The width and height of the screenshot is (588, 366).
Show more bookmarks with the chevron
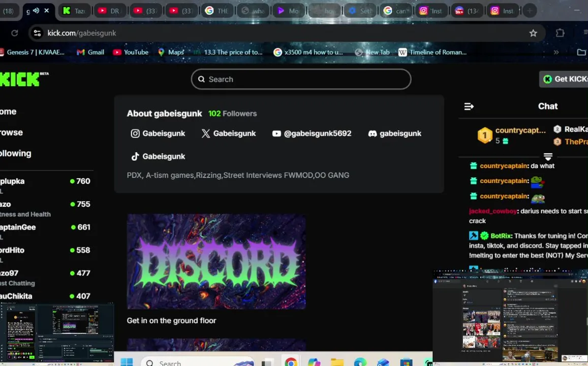(x=556, y=52)
